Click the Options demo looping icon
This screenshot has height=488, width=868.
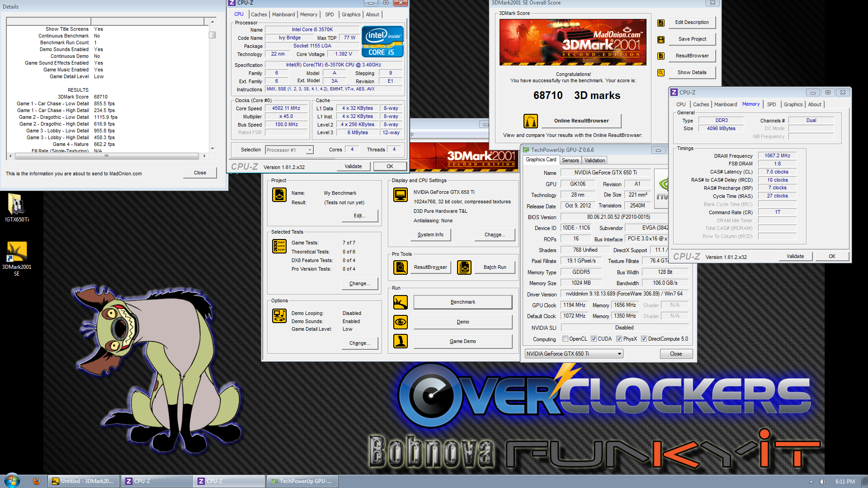[279, 316]
